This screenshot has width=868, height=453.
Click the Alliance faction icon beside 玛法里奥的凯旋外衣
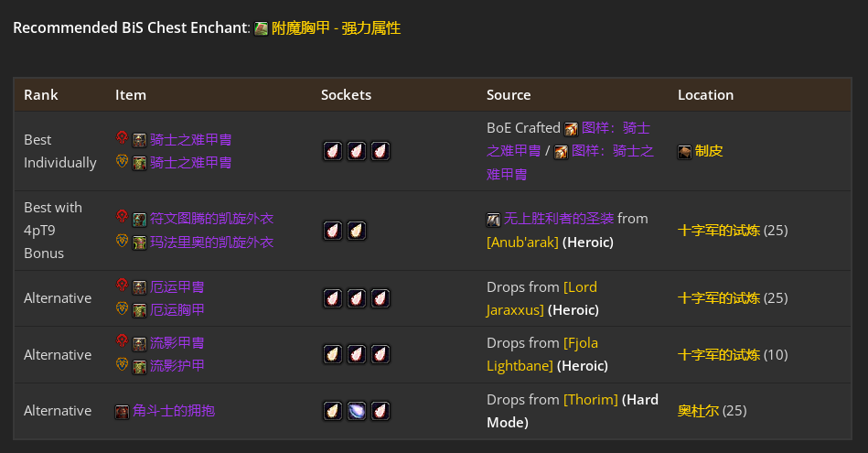click(x=122, y=241)
